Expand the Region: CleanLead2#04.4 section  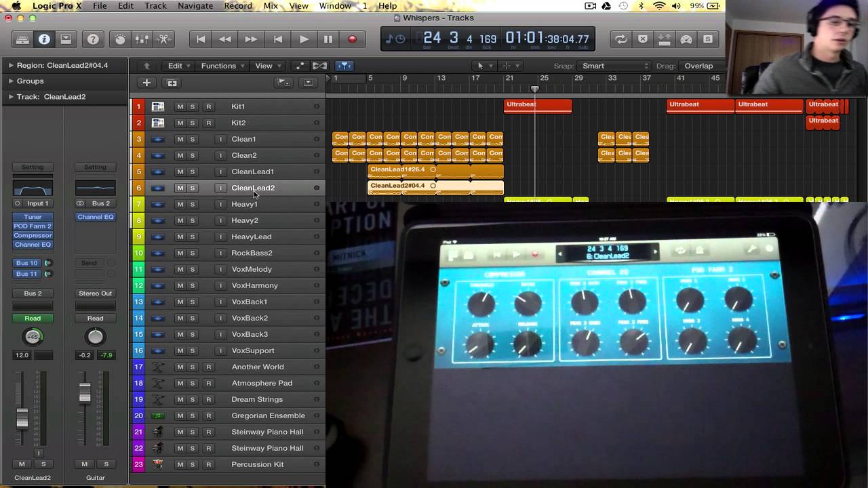coord(11,66)
